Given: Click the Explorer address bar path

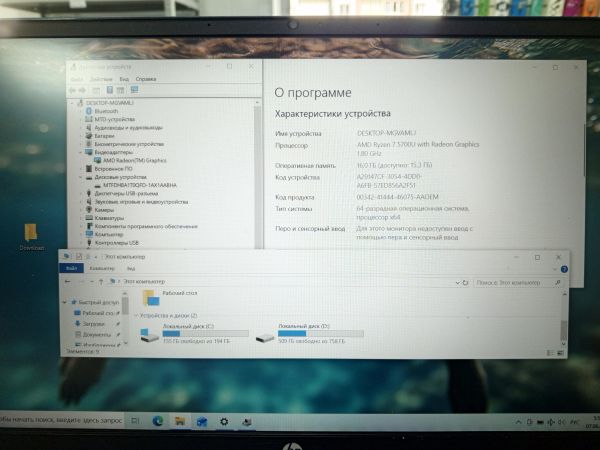Looking at the screenshot, I should coord(144,282).
